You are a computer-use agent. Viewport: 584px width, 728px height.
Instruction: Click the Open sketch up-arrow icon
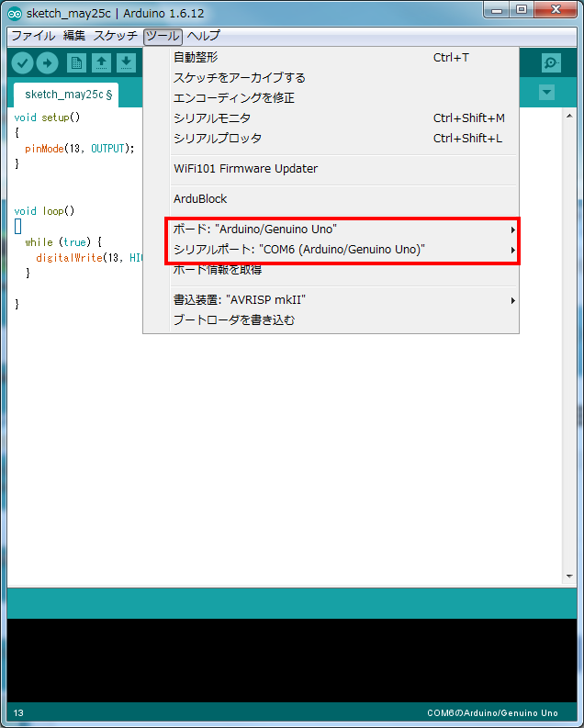[101, 62]
